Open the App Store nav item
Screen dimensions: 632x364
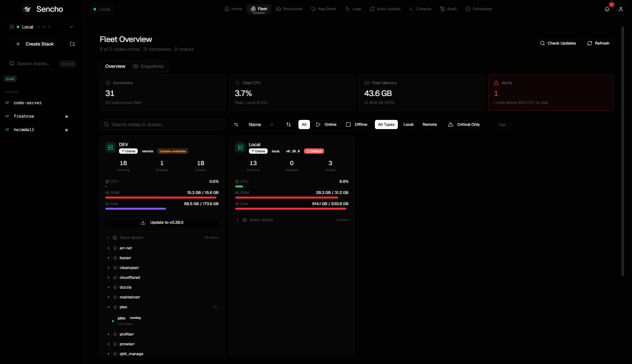click(x=324, y=9)
